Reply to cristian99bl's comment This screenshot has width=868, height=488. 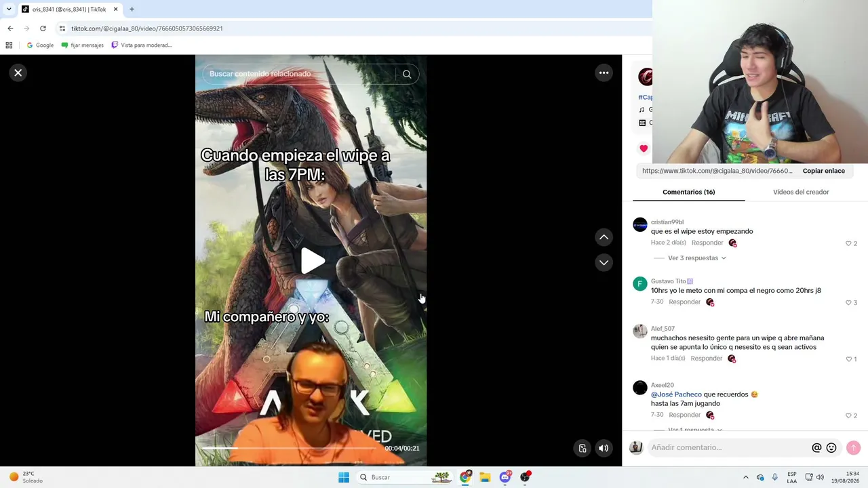[707, 243]
